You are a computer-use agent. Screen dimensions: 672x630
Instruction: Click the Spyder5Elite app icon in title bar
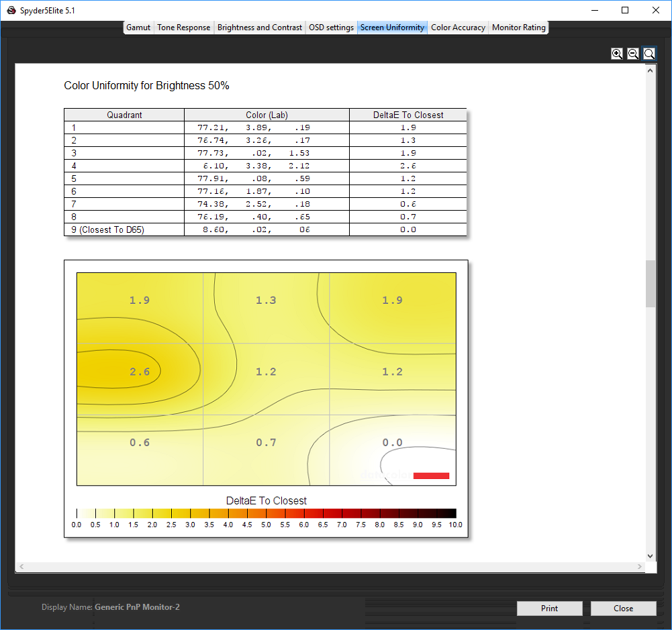tap(11, 10)
